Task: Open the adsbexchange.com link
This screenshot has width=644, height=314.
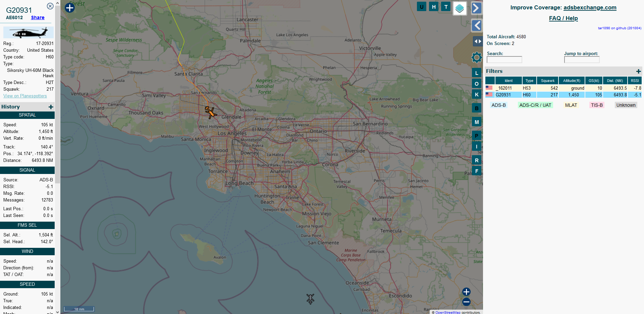Action: (590, 7)
